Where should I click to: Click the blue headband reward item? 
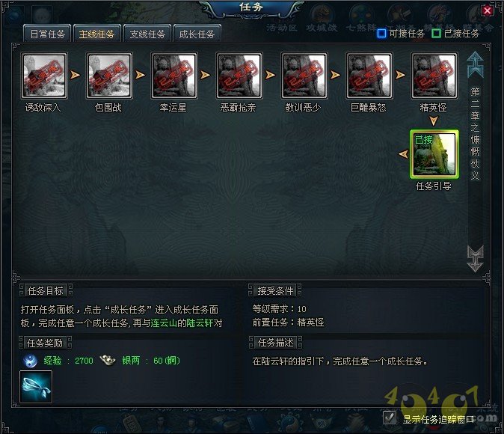coord(36,386)
